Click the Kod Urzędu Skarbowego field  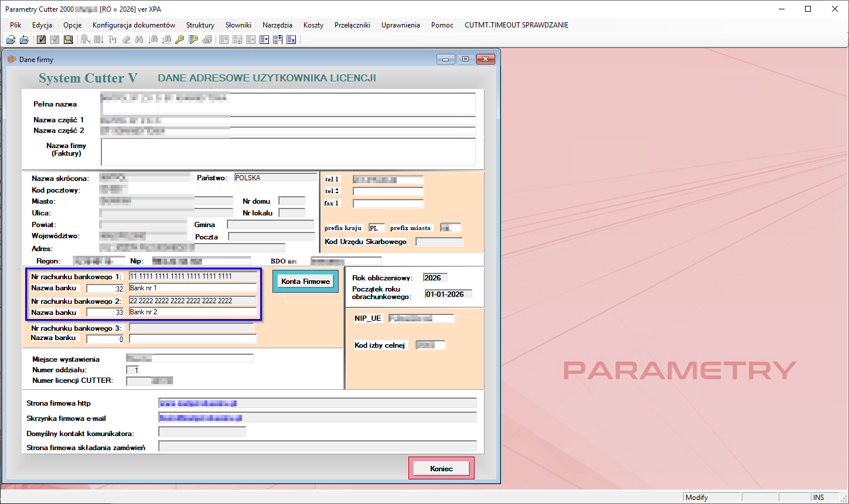(439, 242)
